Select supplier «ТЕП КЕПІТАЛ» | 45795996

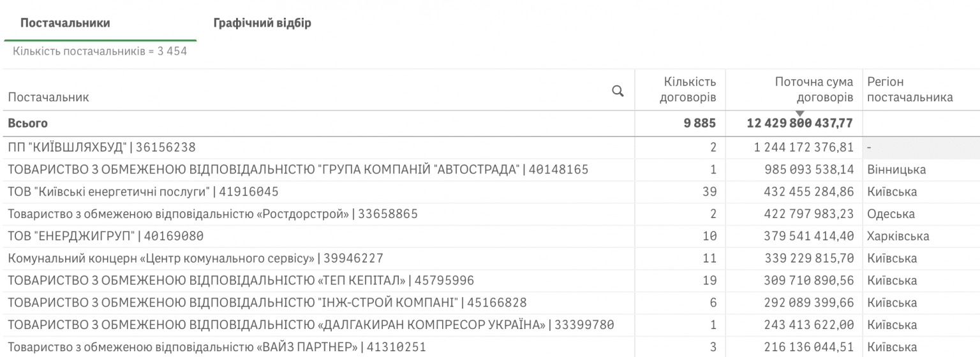(241, 281)
